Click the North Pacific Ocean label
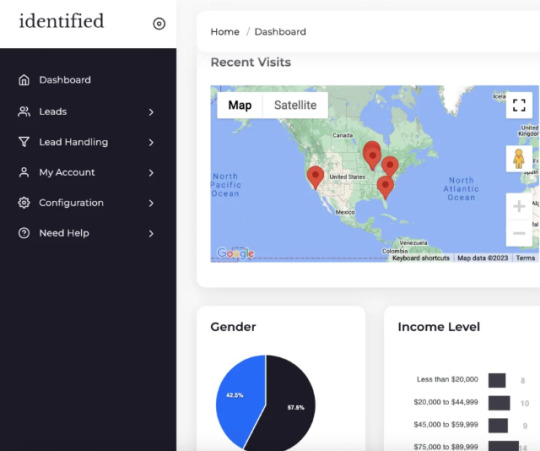 pyautogui.click(x=226, y=185)
